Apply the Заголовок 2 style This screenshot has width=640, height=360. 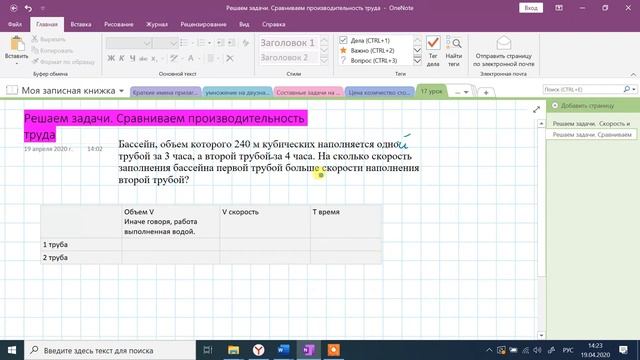[x=284, y=58]
